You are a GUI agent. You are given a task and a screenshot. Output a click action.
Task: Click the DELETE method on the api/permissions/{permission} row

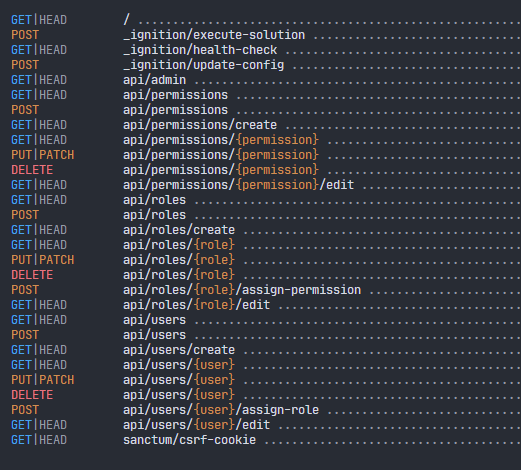(x=32, y=170)
